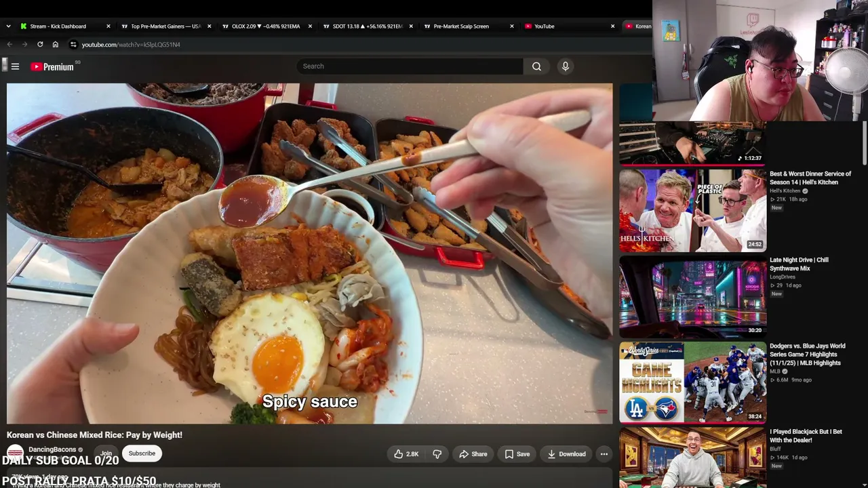Open the browser home page
Image resolution: width=868 pixels, height=488 pixels.
click(55, 45)
